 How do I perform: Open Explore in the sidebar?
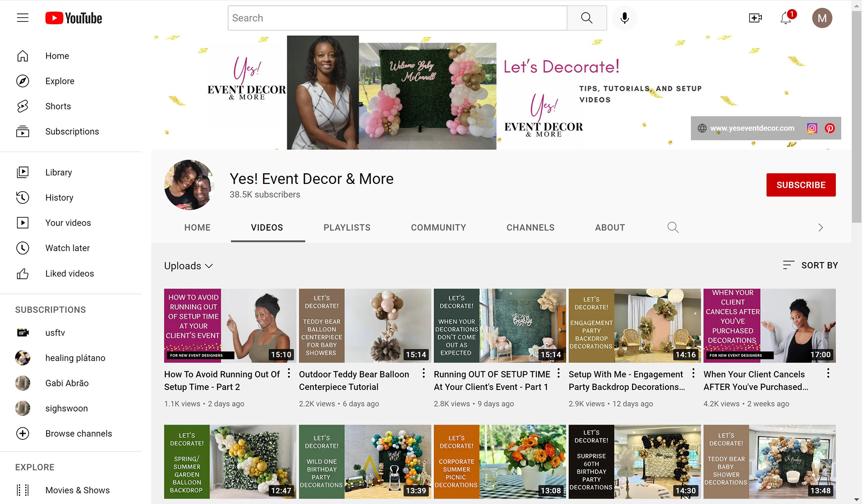coord(70,81)
